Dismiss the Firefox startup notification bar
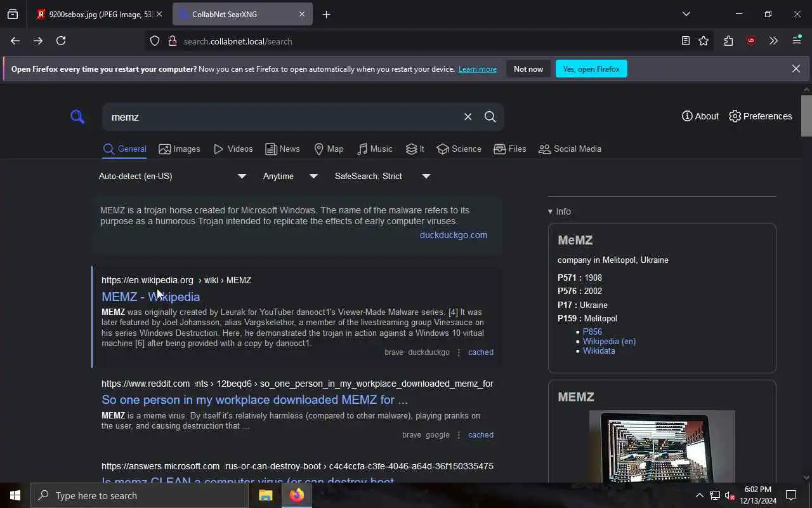Screen dimensions: 812x508 796,69
